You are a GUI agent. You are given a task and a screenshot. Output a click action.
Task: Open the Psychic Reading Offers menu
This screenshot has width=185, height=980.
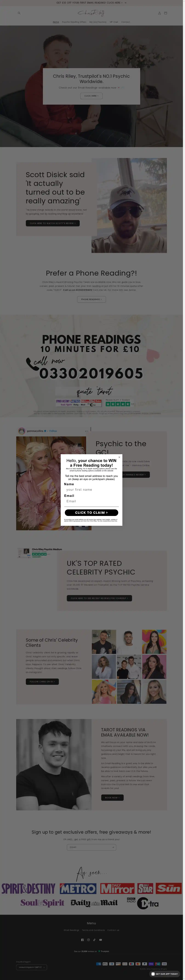tap(74, 22)
